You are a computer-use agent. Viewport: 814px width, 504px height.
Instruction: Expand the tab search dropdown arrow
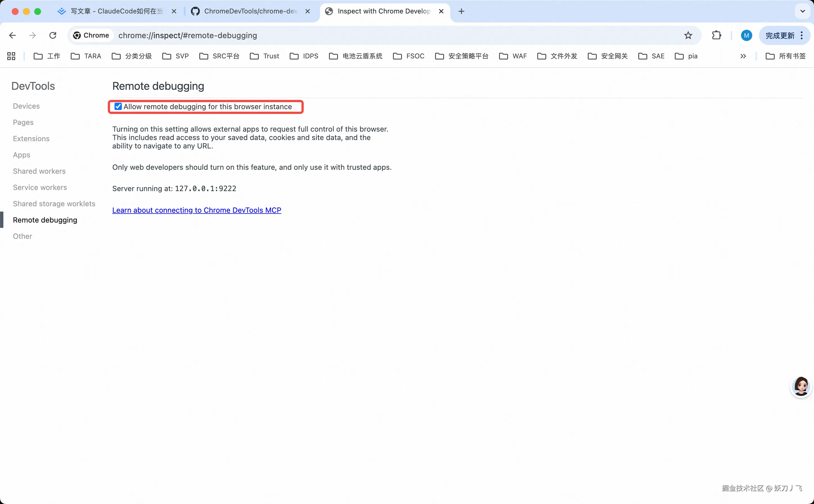click(803, 11)
